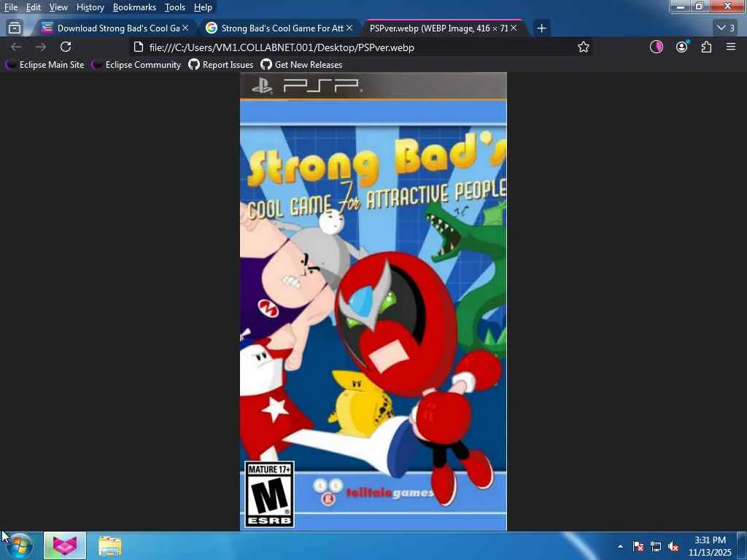Viewport: 747px width, 560px height.
Task: Open the History menu
Action: [x=90, y=7]
